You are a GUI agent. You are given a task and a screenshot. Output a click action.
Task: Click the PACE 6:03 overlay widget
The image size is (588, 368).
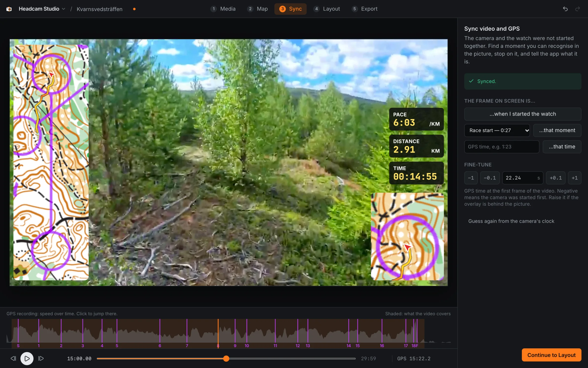click(416, 119)
